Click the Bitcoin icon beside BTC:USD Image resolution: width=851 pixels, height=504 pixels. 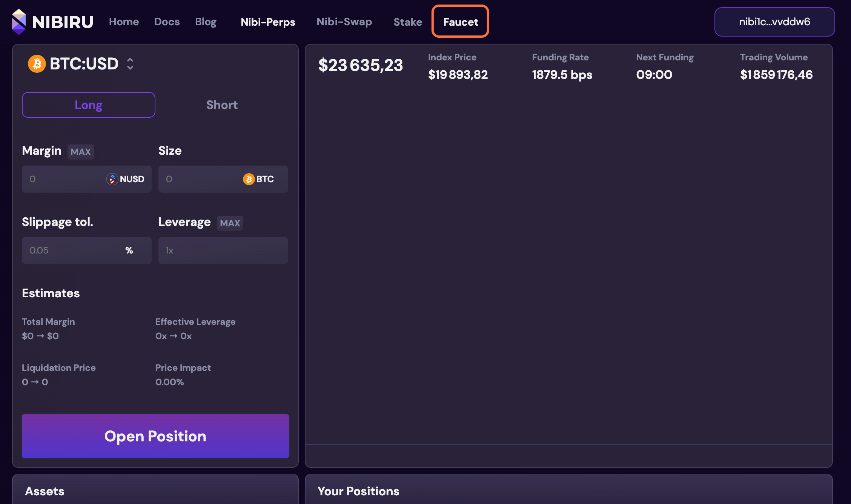click(37, 64)
